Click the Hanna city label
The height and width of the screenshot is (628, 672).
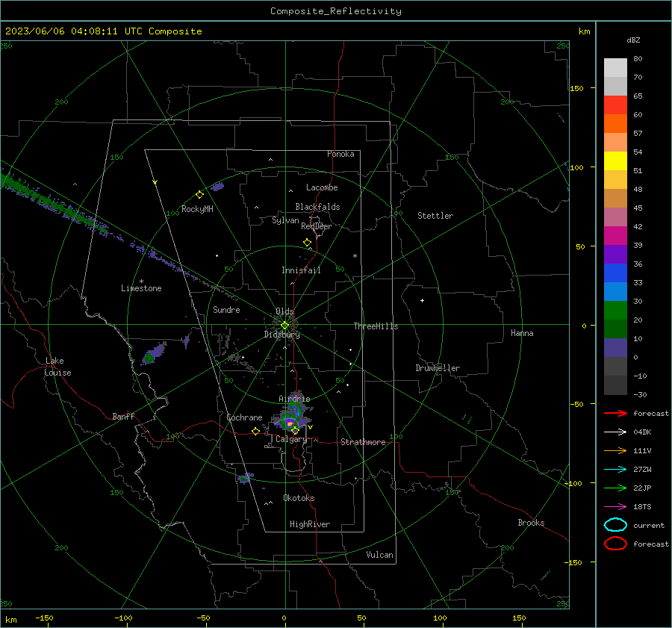coord(522,333)
